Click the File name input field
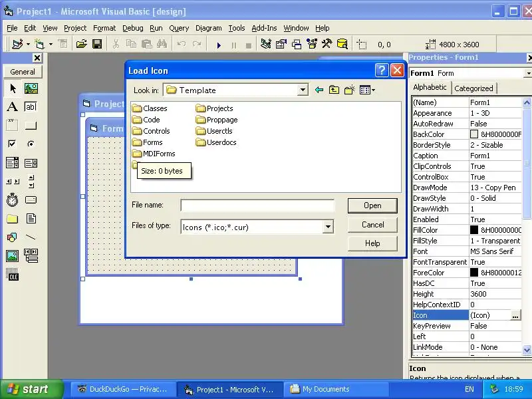 [x=257, y=205]
